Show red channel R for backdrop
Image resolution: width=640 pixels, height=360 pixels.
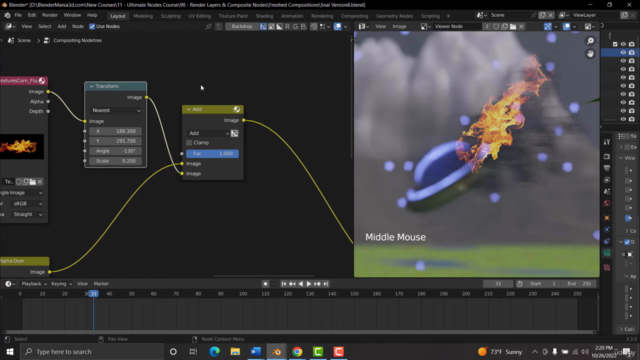tap(287, 27)
